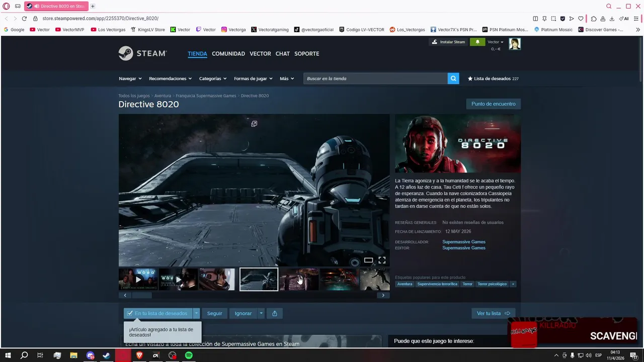Click the Ver tu lista button
The height and width of the screenshot is (362, 644).
point(494,313)
